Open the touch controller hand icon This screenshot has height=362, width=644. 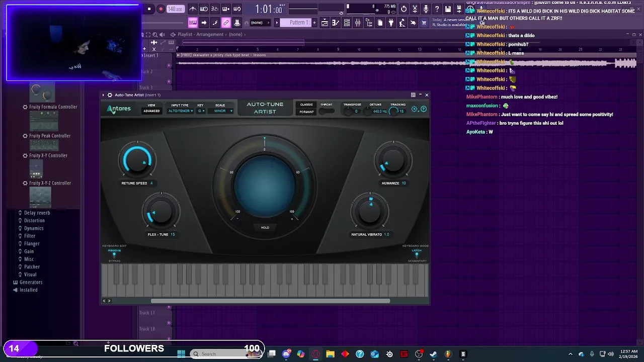(x=413, y=23)
